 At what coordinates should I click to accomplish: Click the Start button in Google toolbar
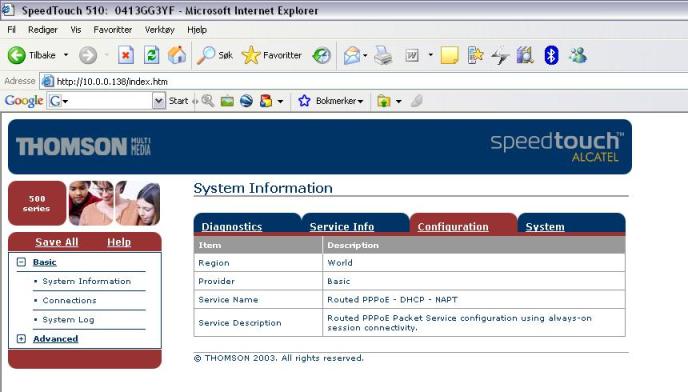[179, 101]
